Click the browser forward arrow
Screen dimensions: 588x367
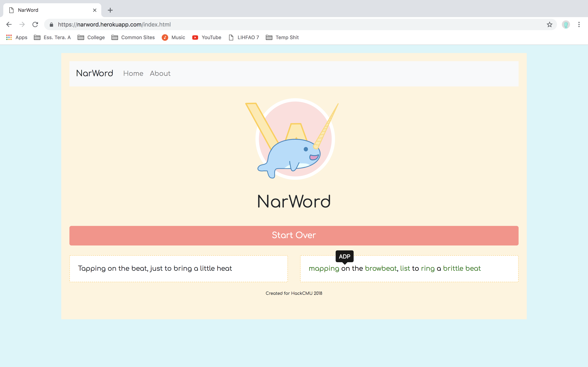coord(22,24)
